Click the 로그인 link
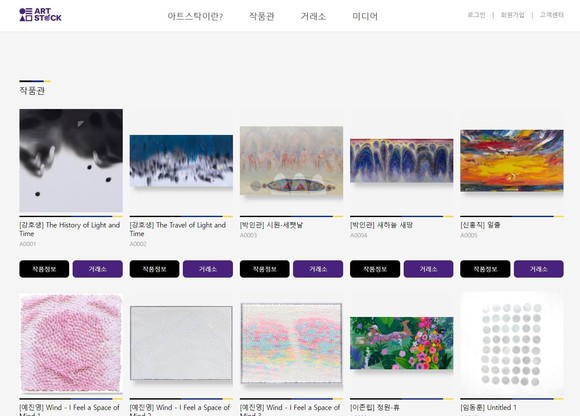 (476, 15)
